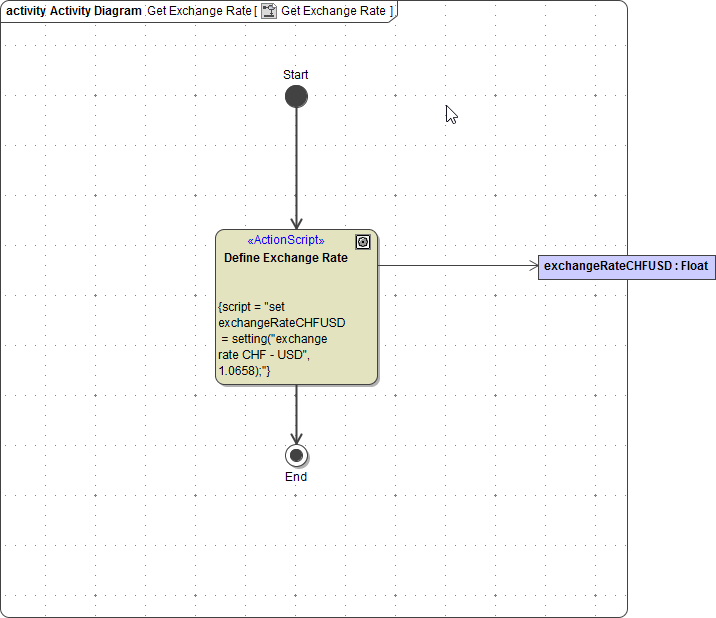Click arrowhead pointing at exchangeRateCHFUSD parameter node

(x=532, y=266)
